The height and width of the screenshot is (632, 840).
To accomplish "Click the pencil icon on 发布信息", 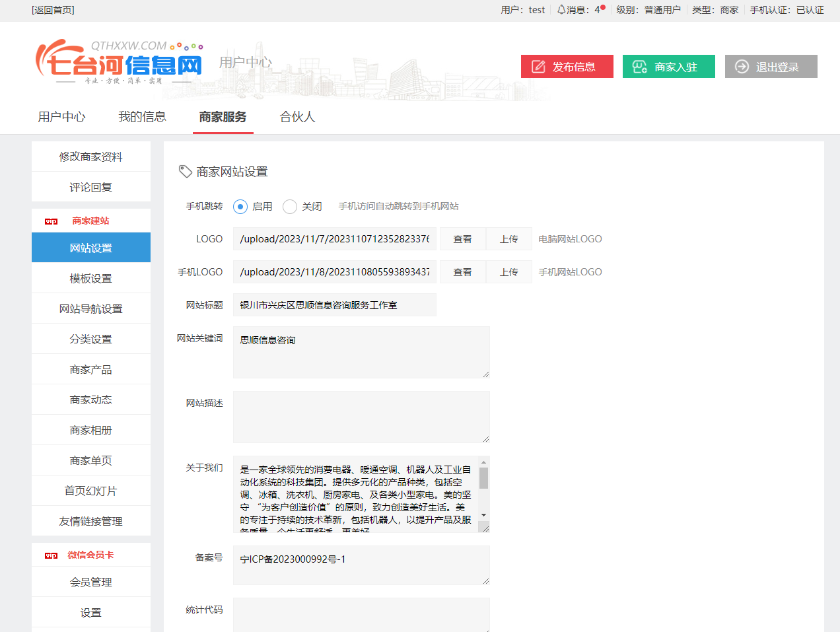I will pyautogui.click(x=538, y=67).
